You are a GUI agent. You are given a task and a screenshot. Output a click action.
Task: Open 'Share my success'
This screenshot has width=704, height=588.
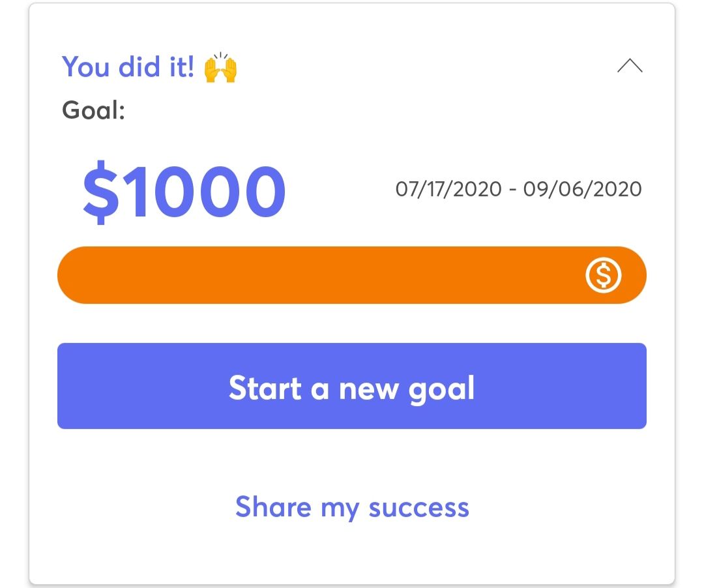[x=352, y=507]
